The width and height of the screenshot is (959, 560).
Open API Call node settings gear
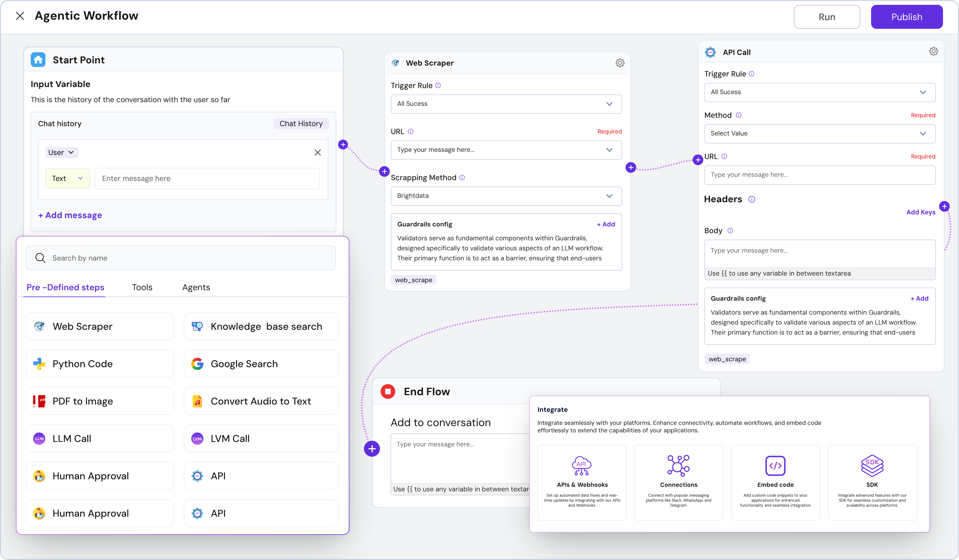point(933,51)
